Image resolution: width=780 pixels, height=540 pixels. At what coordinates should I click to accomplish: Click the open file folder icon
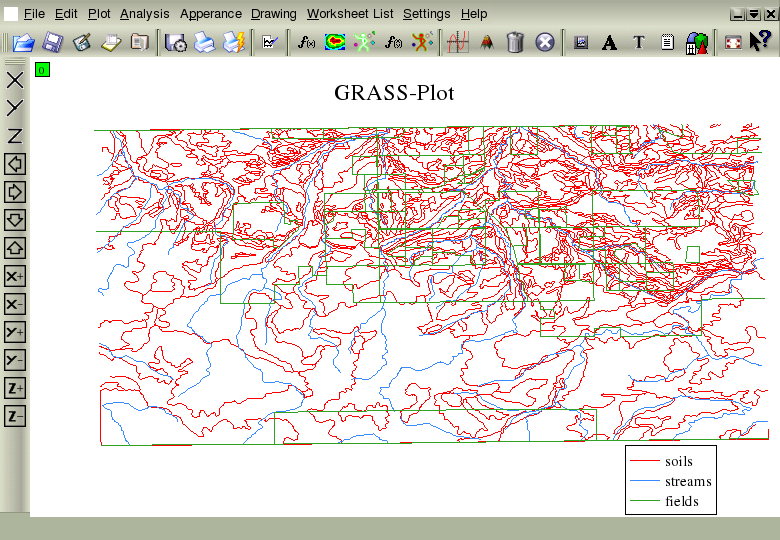pyautogui.click(x=24, y=42)
